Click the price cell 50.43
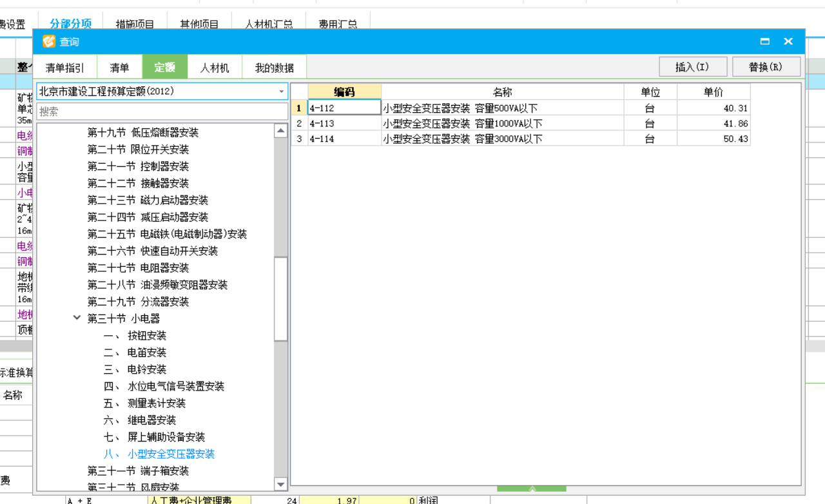 pos(713,139)
